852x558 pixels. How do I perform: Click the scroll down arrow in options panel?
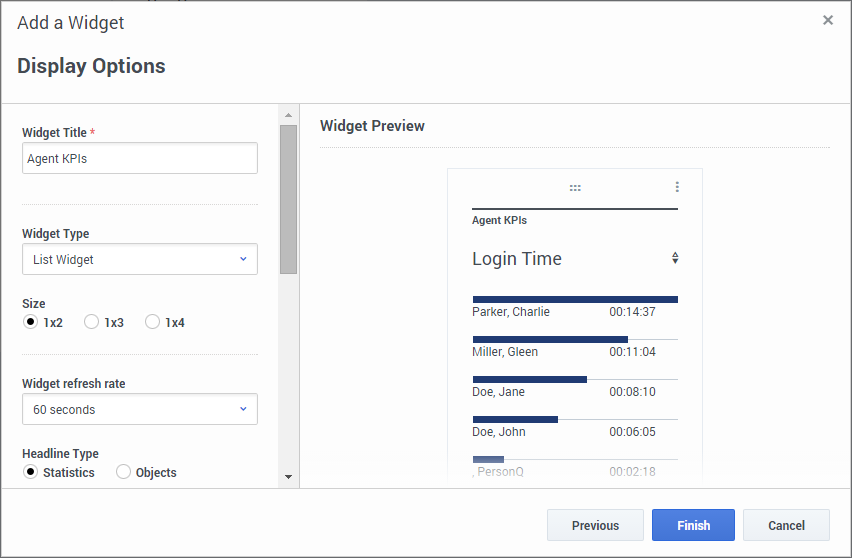click(x=289, y=477)
